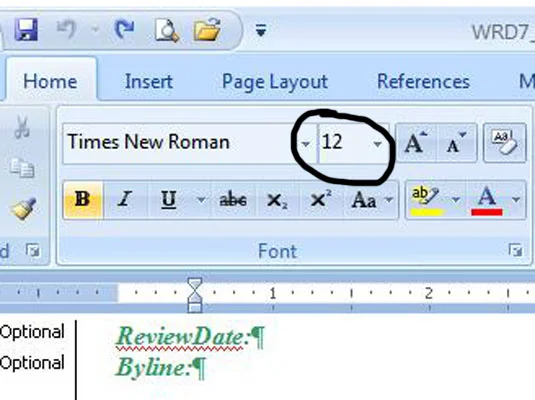Viewport: 535px width, 400px height.
Task: Open the Font dialog box launcher
Action: pos(515,250)
